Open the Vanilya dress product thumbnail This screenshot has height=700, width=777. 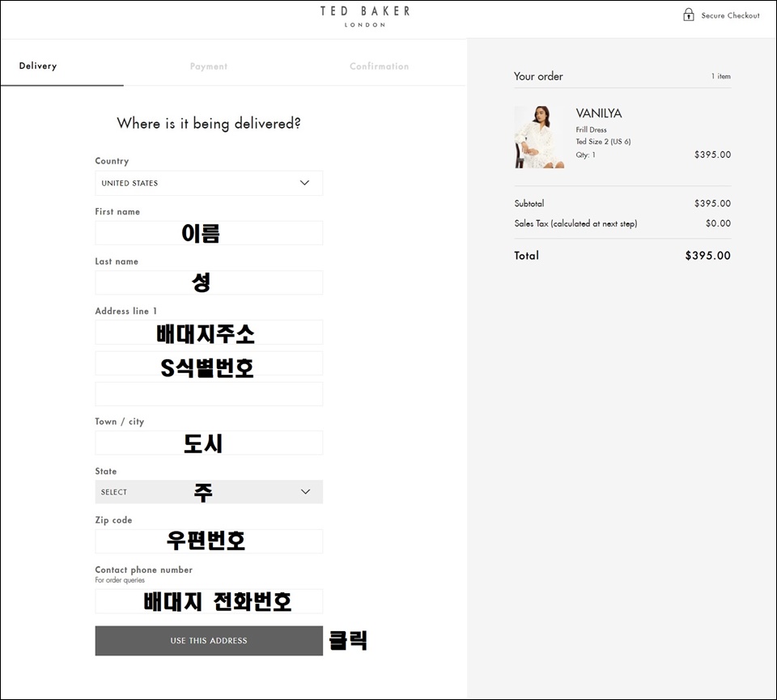tap(539, 138)
